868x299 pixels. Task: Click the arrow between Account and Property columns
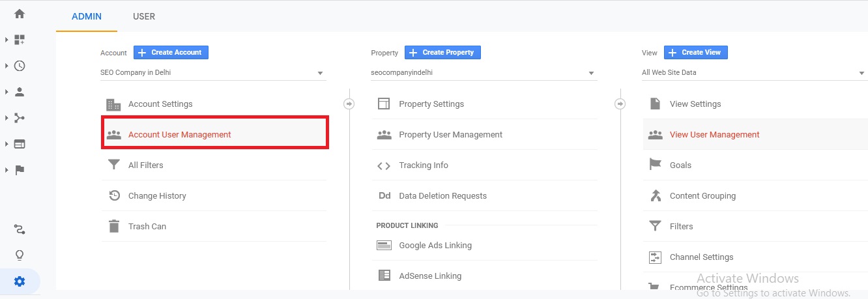pyautogui.click(x=349, y=104)
